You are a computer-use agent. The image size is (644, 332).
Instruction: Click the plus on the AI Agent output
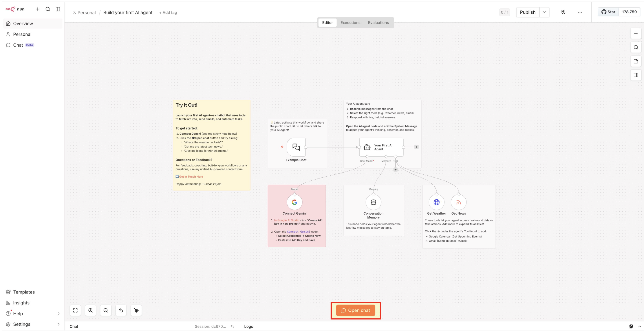click(x=416, y=147)
